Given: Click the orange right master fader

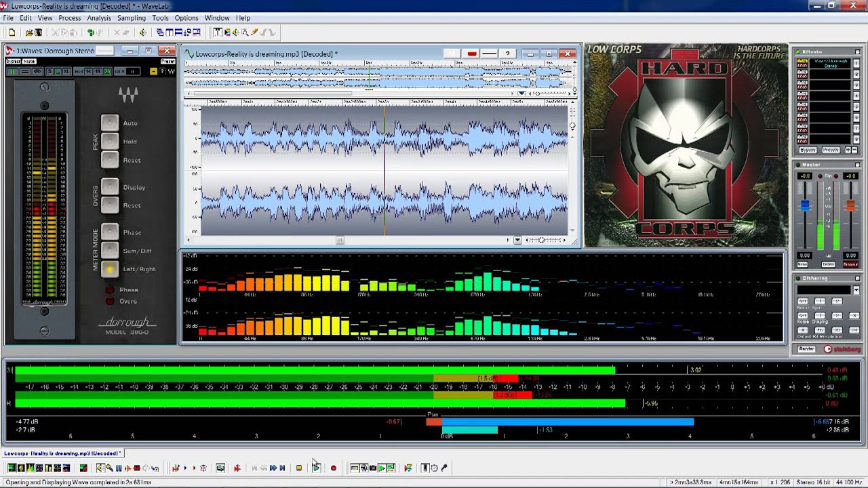Looking at the screenshot, I should pyautogui.click(x=850, y=205).
